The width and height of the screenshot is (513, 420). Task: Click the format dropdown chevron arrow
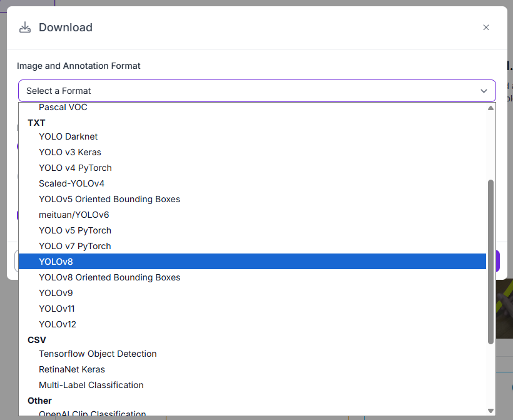484,91
